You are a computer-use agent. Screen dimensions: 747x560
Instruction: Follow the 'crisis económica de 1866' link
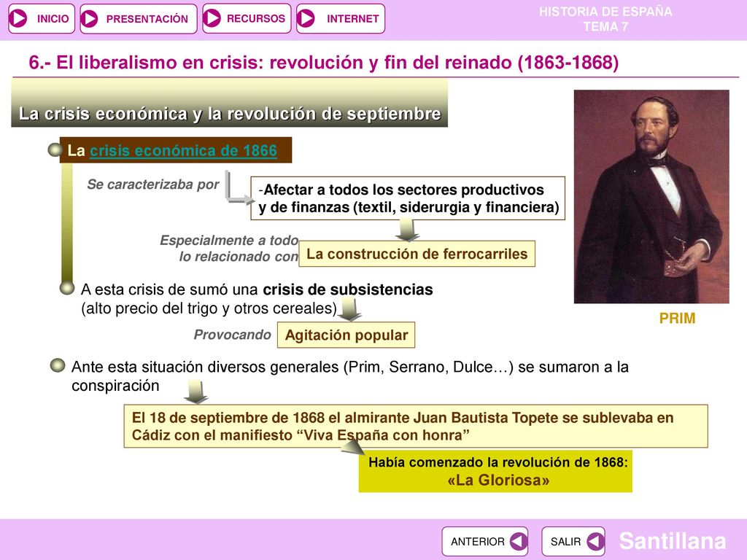(183, 150)
